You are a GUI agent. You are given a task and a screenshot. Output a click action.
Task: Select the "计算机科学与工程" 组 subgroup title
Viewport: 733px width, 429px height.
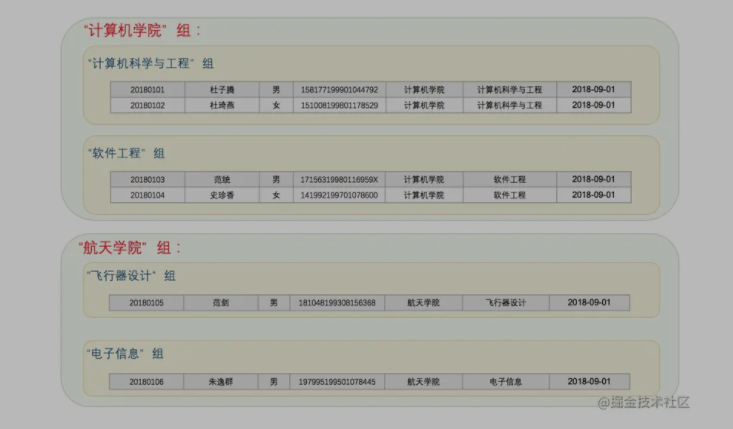(x=151, y=63)
